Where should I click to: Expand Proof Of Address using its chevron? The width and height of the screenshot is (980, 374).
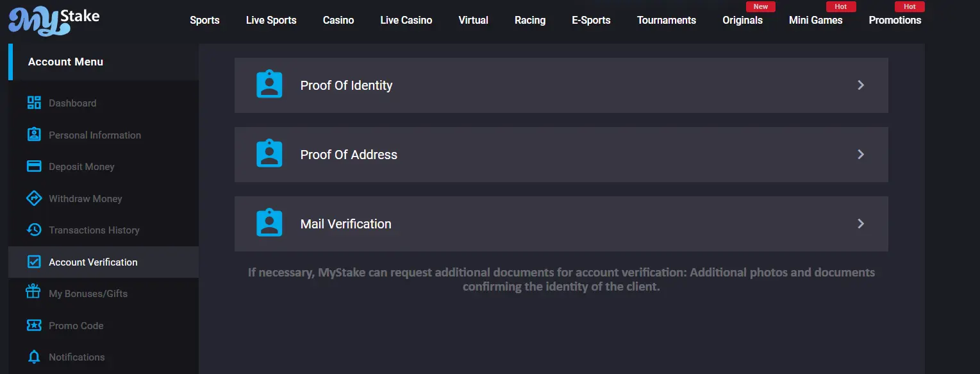click(861, 155)
